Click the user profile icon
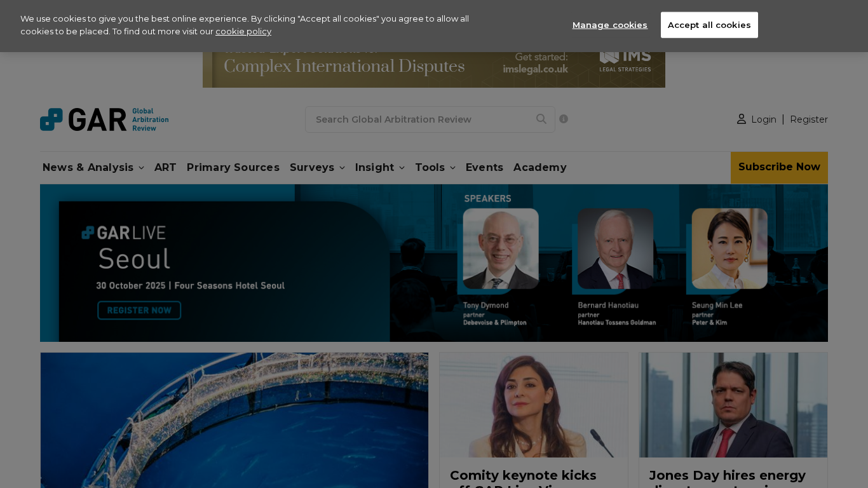The height and width of the screenshot is (488, 868). [742, 119]
